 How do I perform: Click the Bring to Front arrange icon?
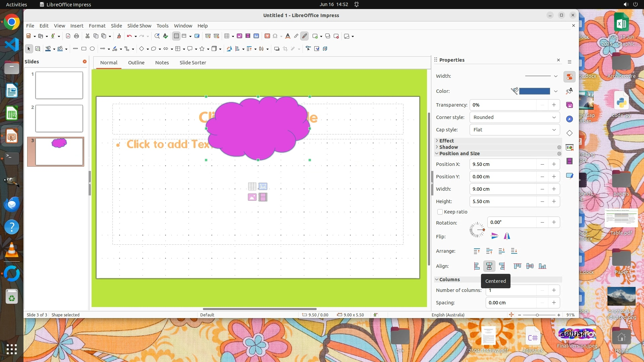pyautogui.click(x=477, y=251)
